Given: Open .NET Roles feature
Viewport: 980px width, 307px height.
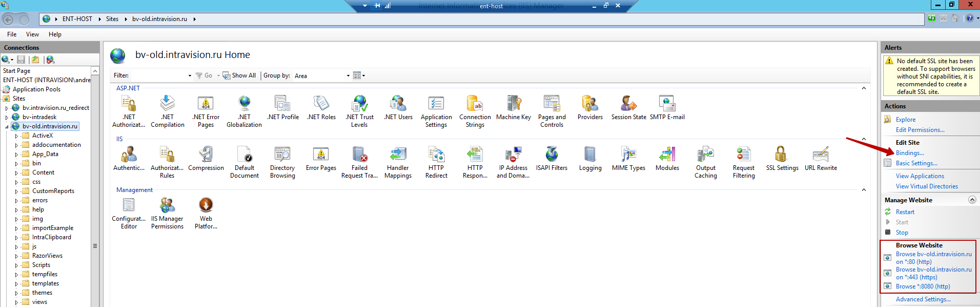Looking at the screenshot, I should pyautogui.click(x=321, y=108).
